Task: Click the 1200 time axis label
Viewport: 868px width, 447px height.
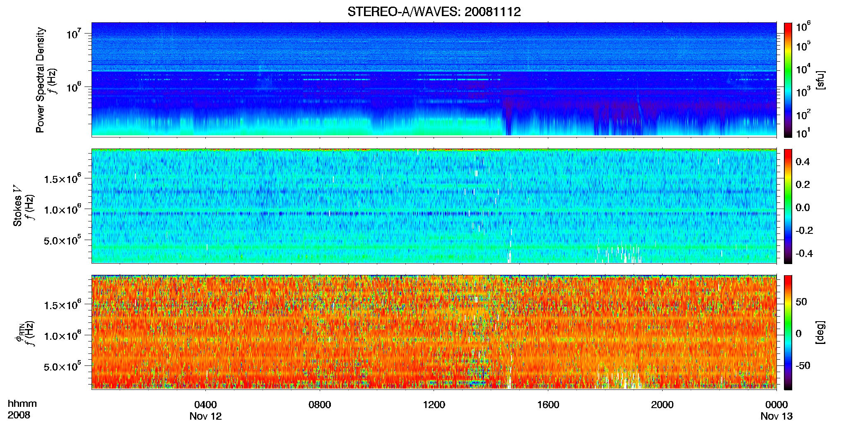Action: click(434, 405)
